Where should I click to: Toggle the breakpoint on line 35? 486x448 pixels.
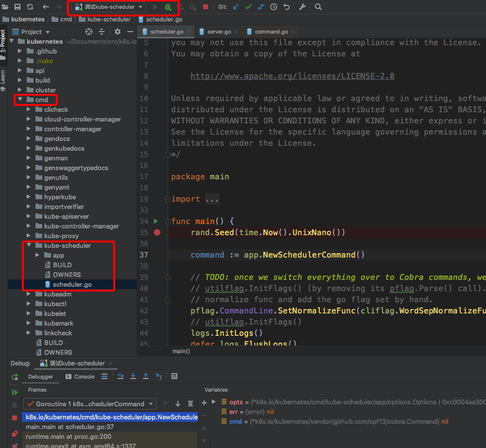click(157, 232)
